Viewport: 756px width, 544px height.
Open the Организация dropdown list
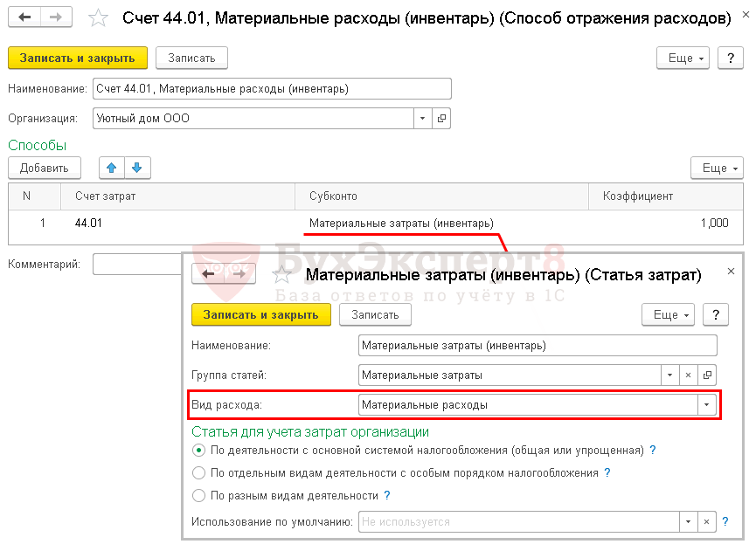tap(422, 119)
